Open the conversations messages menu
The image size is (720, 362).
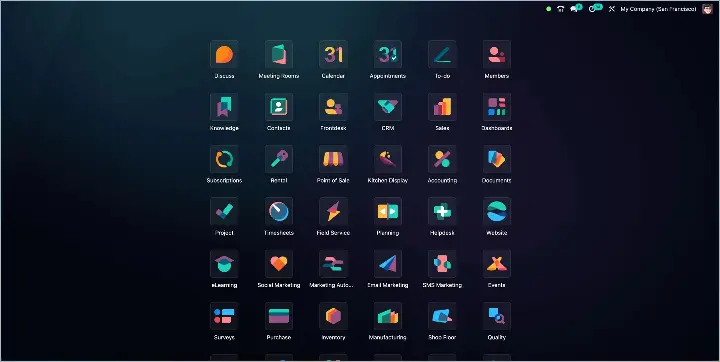[575, 8]
